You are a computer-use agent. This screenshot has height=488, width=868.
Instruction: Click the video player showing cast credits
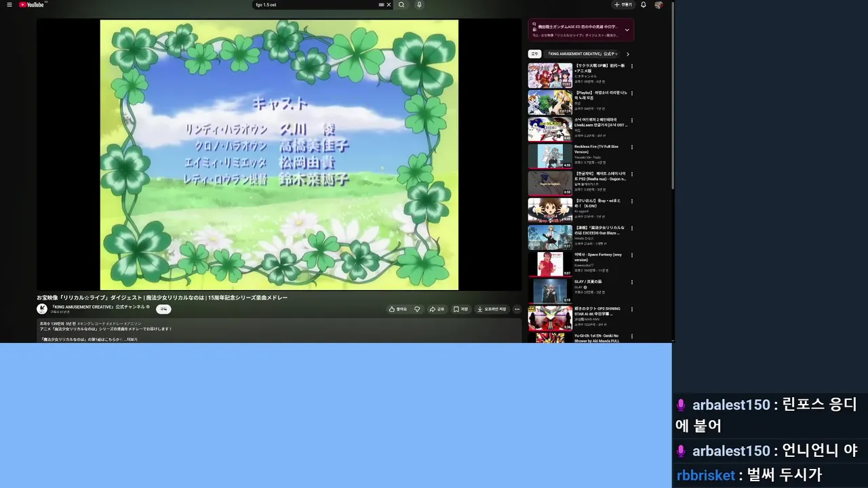[x=279, y=155]
